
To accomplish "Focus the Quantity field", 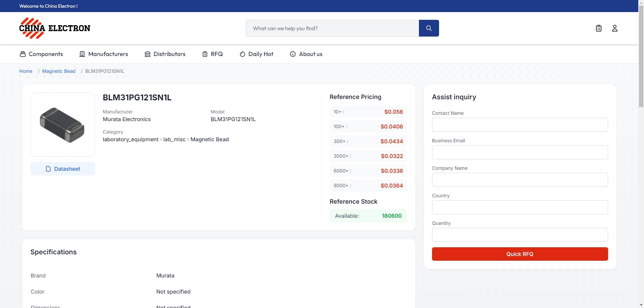I will [520, 235].
